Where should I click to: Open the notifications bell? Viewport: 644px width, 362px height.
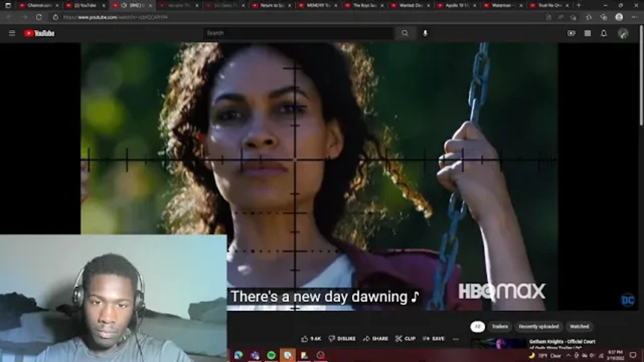click(x=604, y=33)
